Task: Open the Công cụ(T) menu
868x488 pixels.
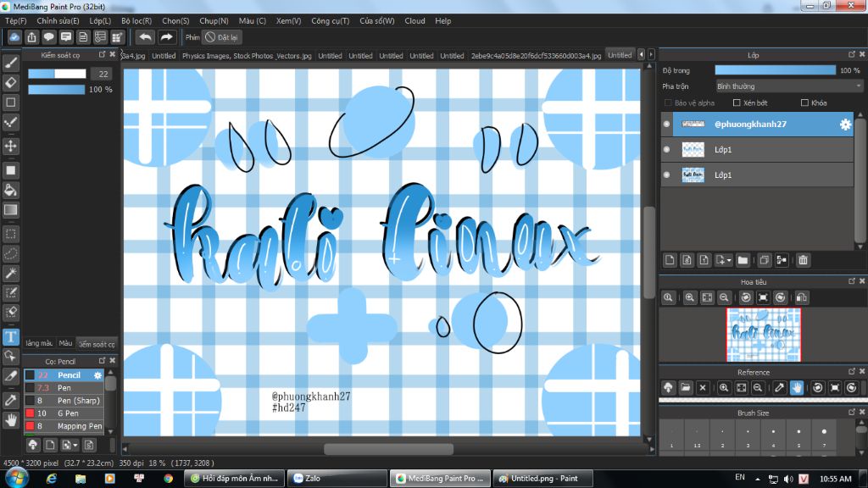Action: point(330,21)
